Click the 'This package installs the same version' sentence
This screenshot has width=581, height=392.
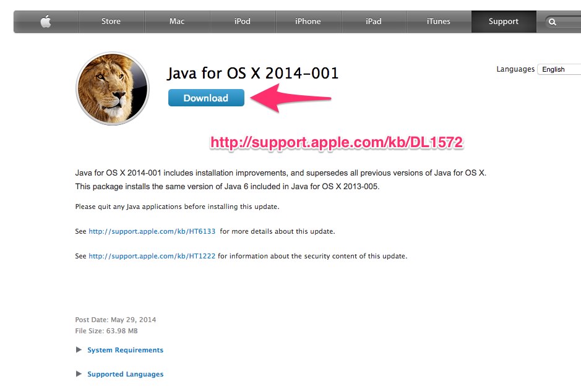point(227,187)
